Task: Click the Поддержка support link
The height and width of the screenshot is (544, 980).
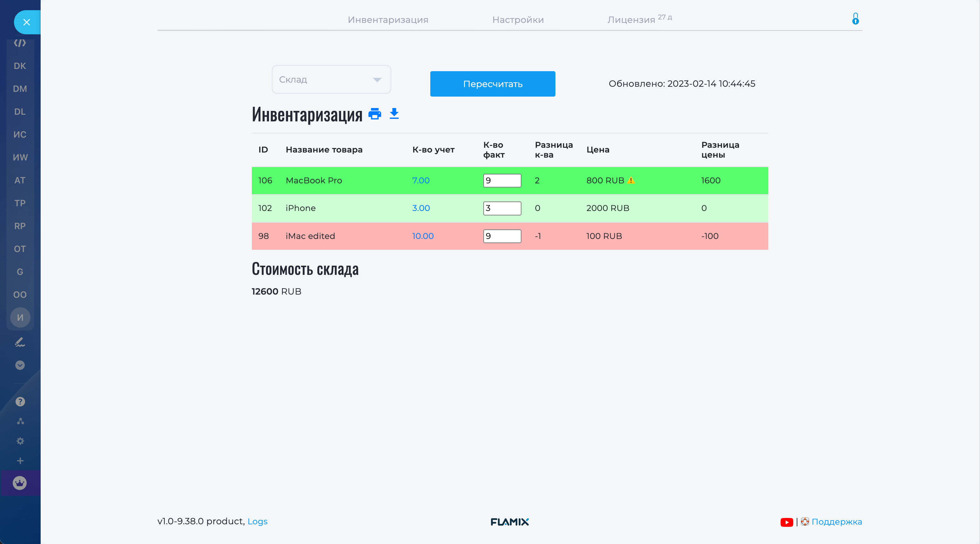Action: pyautogui.click(x=836, y=521)
